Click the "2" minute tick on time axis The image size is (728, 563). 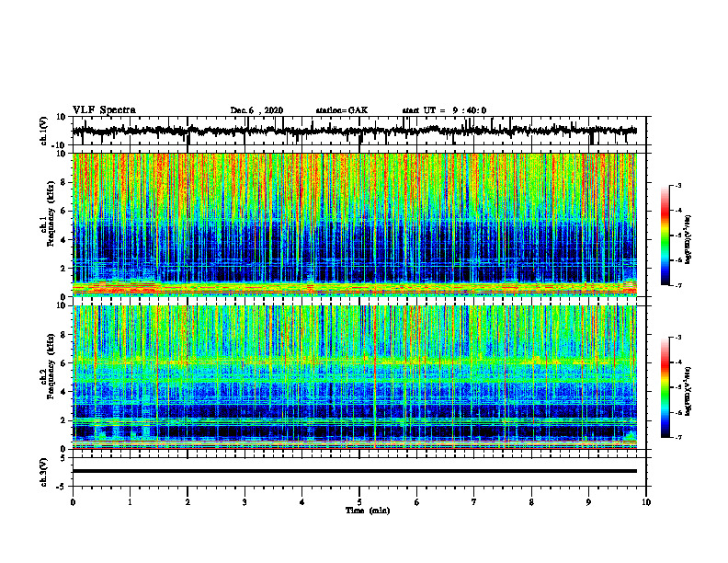(x=188, y=502)
